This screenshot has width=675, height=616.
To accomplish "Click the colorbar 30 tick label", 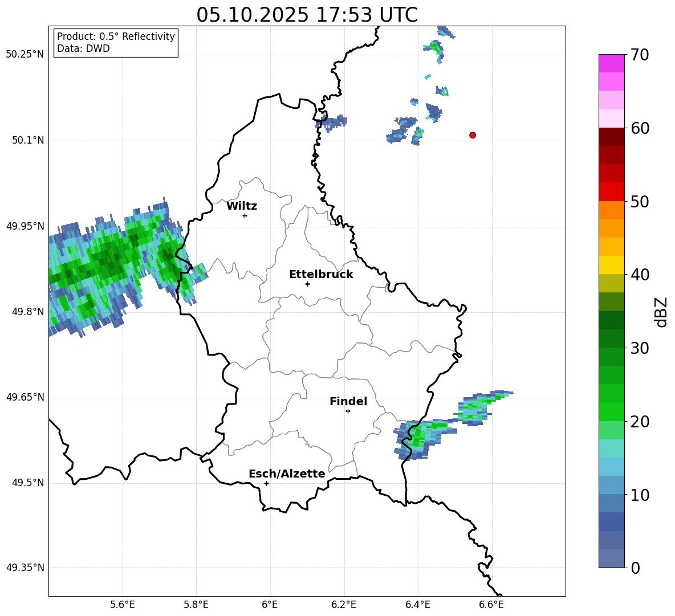I will tap(640, 348).
